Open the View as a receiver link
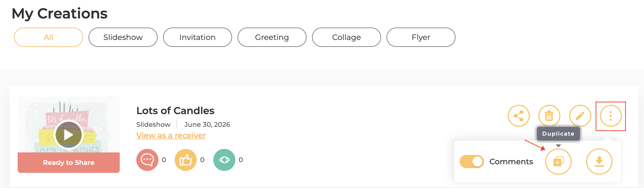 click(x=171, y=135)
